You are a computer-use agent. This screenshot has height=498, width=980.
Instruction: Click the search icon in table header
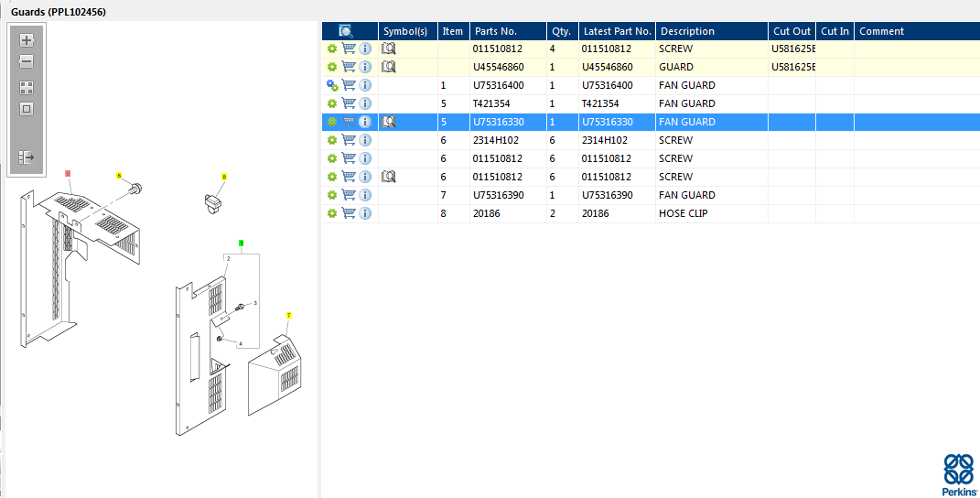pyautogui.click(x=346, y=31)
